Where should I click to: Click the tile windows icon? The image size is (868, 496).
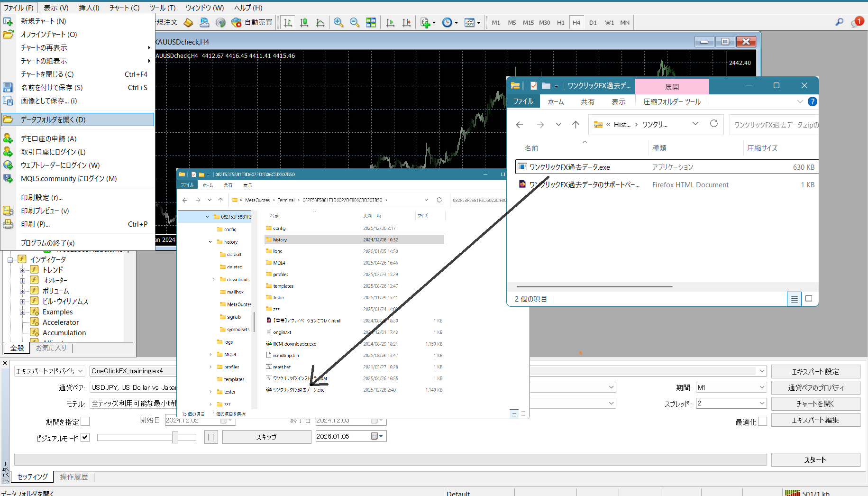click(x=371, y=22)
